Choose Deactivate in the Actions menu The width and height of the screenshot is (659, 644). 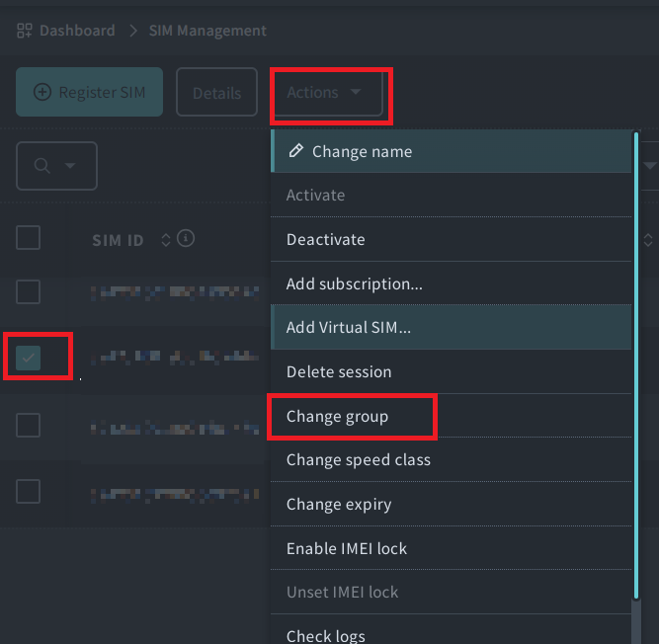pyautogui.click(x=325, y=239)
